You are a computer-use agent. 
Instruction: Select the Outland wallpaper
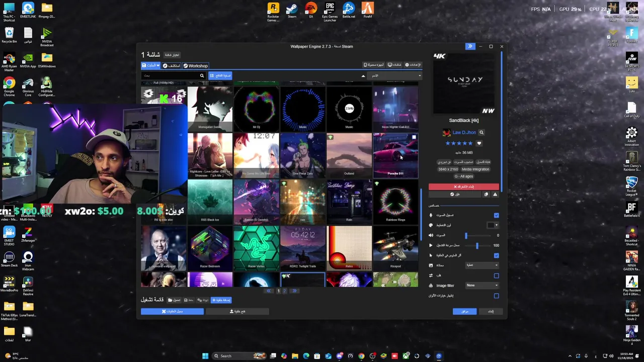349,155
